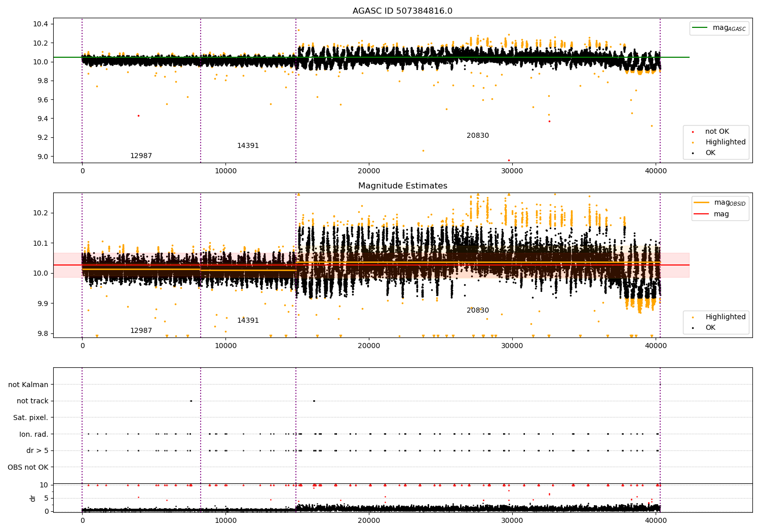Click the 'dr' y-axis label
This screenshot has height=532, width=760.
coord(33,498)
